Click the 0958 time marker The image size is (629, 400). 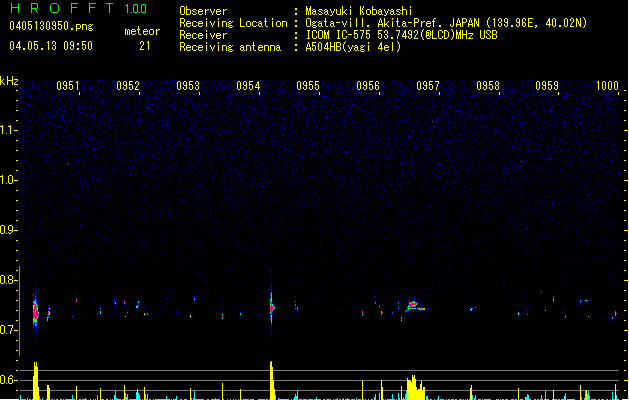coord(488,86)
